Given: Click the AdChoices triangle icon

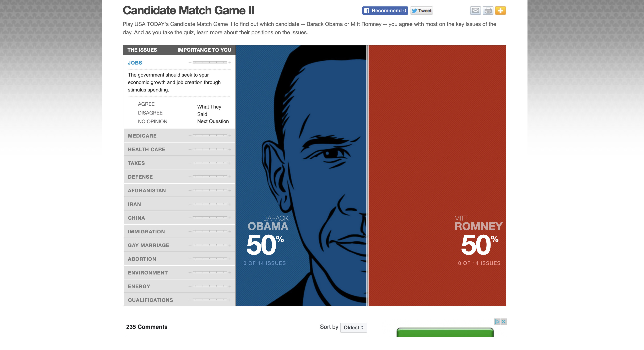Looking at the screenshot, I should click(497, 322).
